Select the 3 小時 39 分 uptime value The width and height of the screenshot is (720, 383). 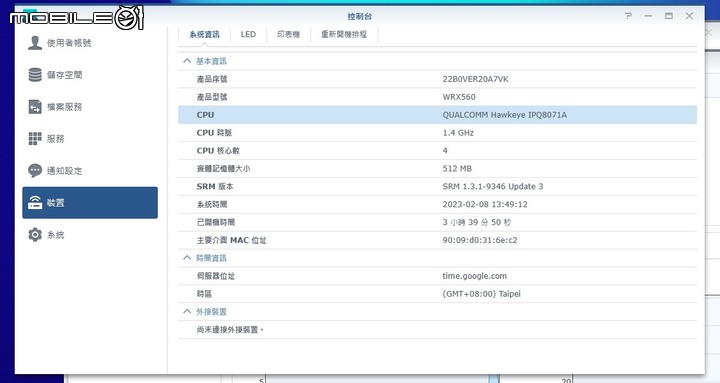pyautogui.click(x=477, y=222)
